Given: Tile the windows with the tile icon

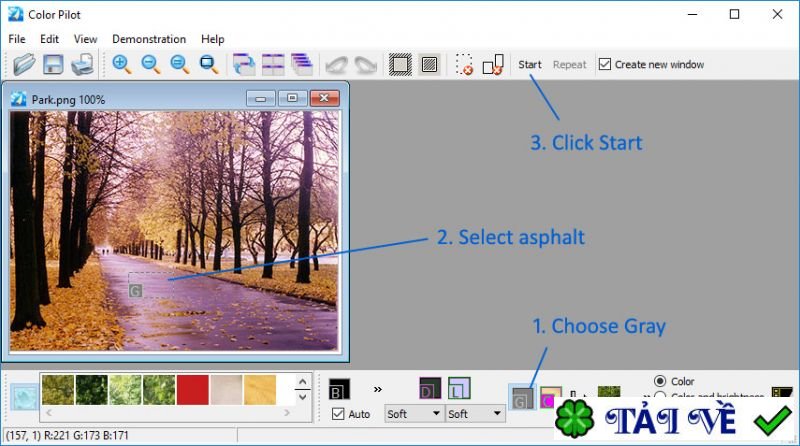Looking at the screenshot, I should coord(273,65).
